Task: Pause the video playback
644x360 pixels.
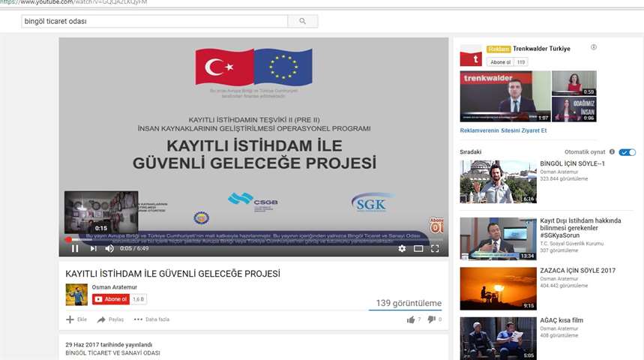Action: [x=75, y=249]
